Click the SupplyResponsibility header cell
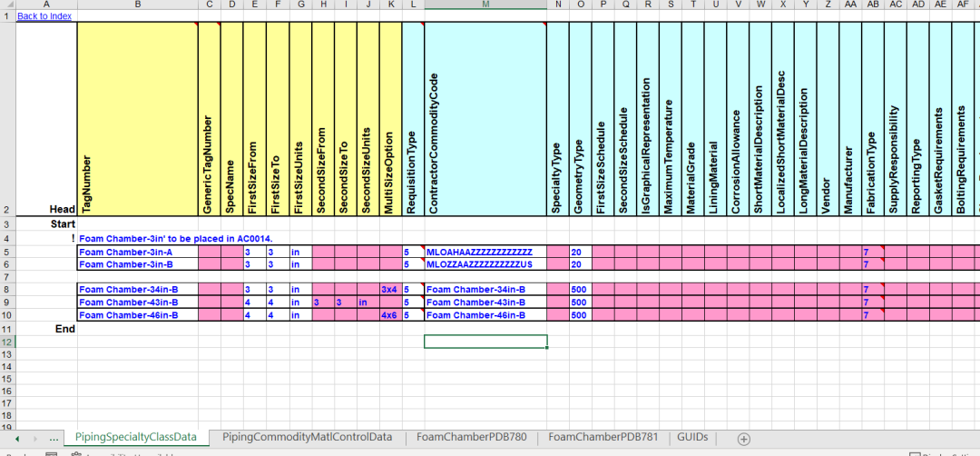The height and width of the screenshot is (456, 980). [896, 120]
